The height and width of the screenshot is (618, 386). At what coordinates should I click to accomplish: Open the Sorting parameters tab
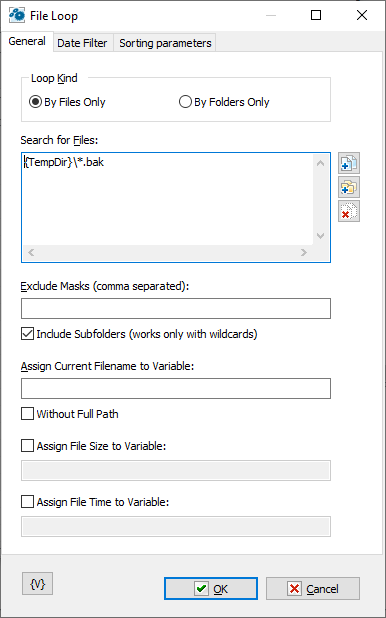(165, 43)
